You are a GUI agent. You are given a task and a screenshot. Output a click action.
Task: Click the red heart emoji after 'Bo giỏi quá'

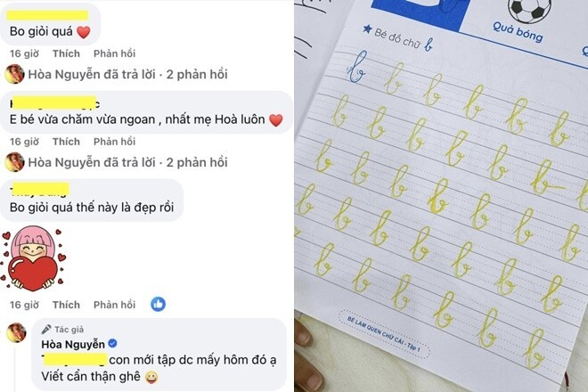(83, 32)
